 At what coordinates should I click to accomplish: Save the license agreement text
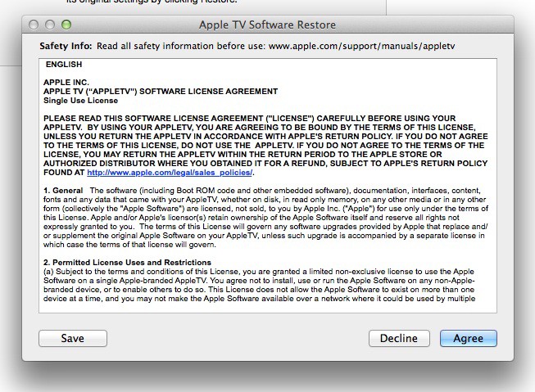pos(73,338)
